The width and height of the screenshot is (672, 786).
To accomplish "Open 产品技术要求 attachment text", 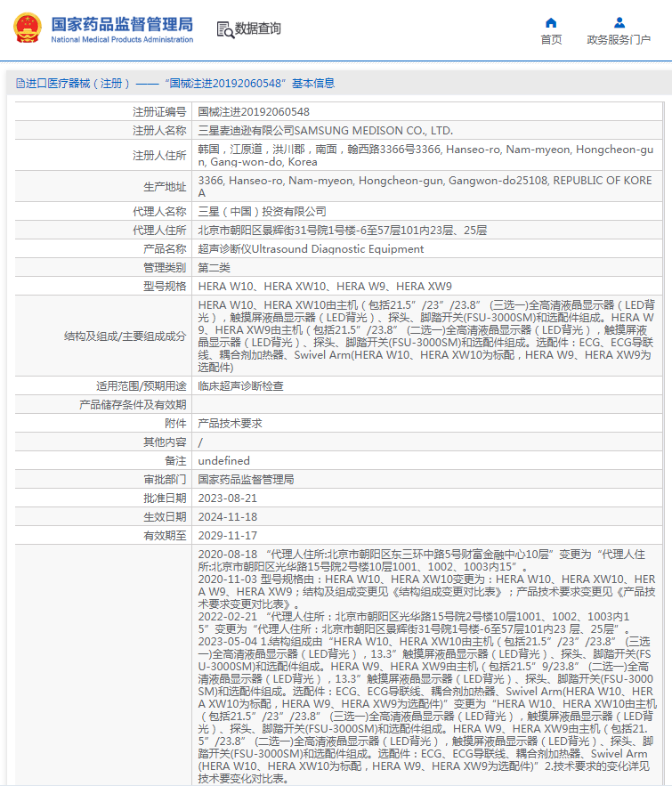I will click(230, 424).
